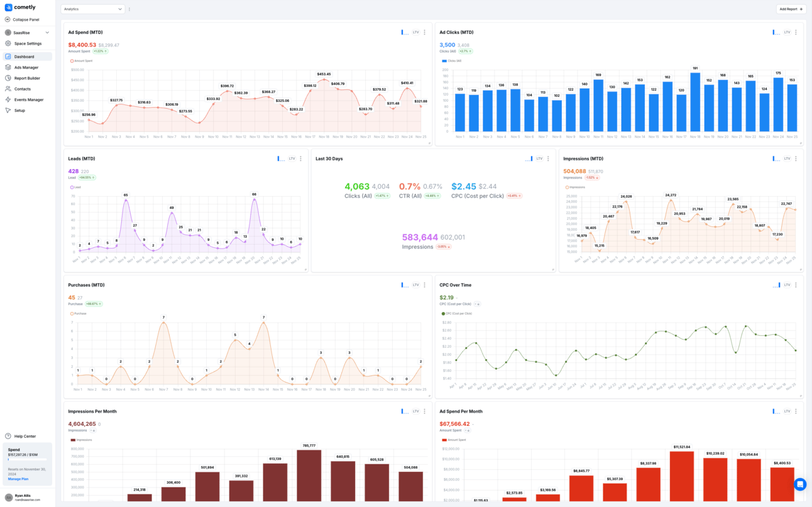Click the $453.45 data point on Ad Spend chart
The height and width of the screenshot is (507, 812).
point(324,79)
